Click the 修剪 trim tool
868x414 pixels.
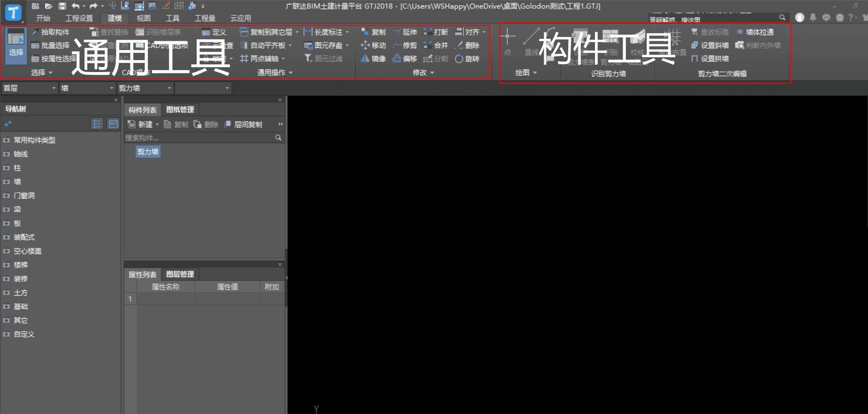pyautogui.click(x=405, y=45)
